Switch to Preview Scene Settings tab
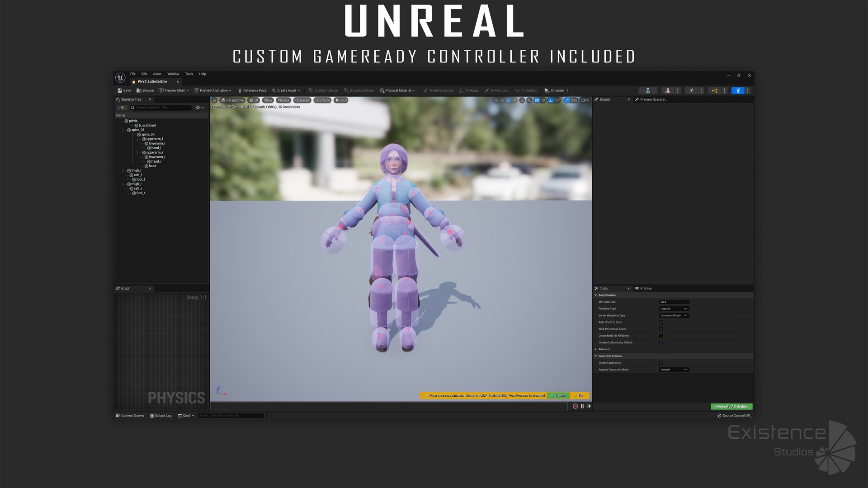 651,99
